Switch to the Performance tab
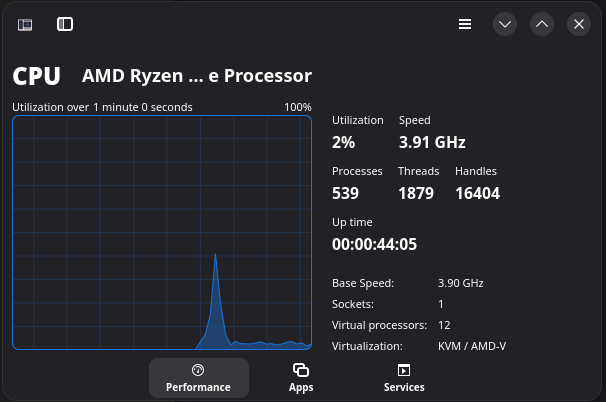This screenshot has width=606, height=402. pos(199,378)
